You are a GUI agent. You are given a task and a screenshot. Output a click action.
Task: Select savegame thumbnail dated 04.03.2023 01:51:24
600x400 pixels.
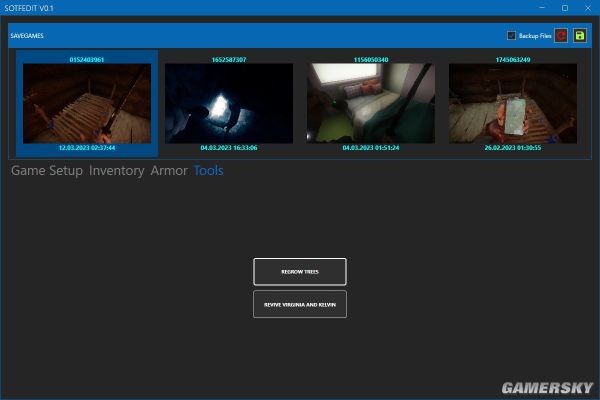[x=371, y=103]
